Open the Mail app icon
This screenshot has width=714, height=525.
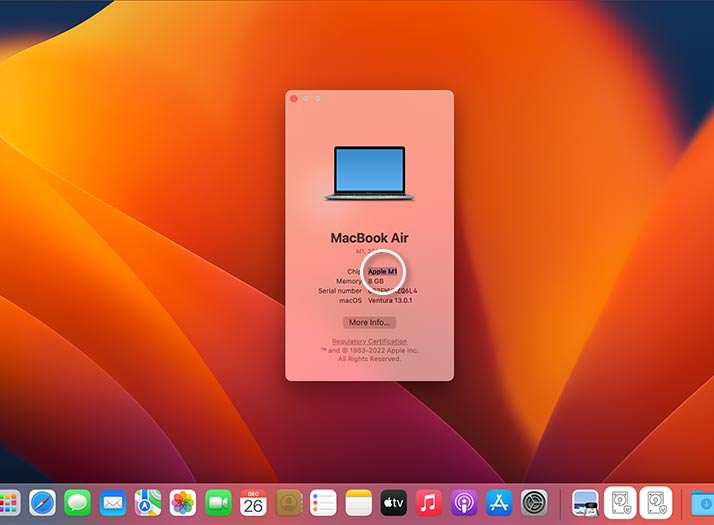[x=112, y=503]
